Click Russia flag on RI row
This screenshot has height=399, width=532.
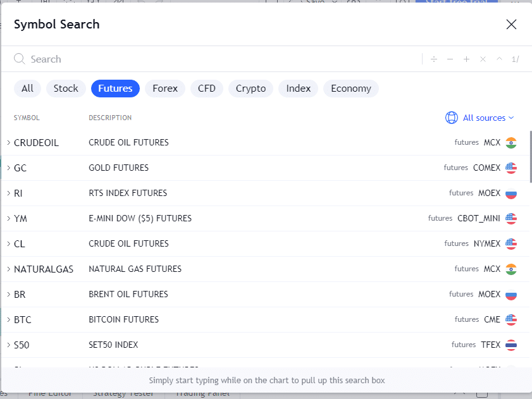tap(511, 193)
